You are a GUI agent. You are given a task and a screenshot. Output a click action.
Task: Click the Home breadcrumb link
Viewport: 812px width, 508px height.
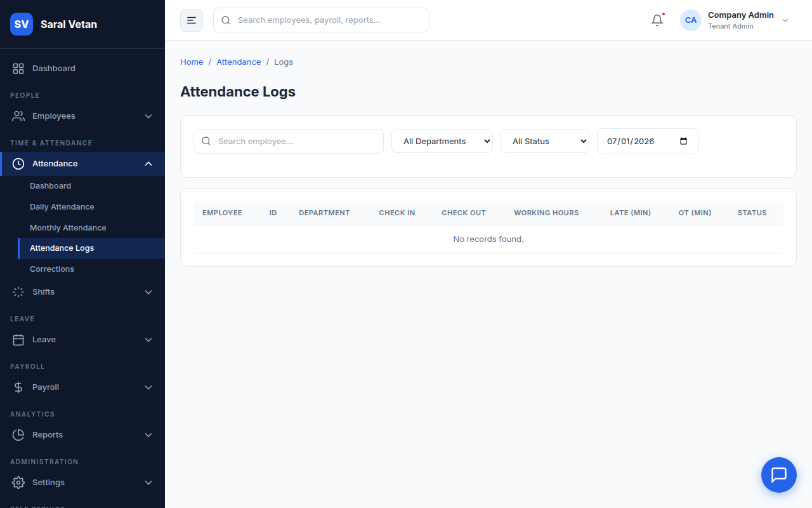[x=192, y=62]
